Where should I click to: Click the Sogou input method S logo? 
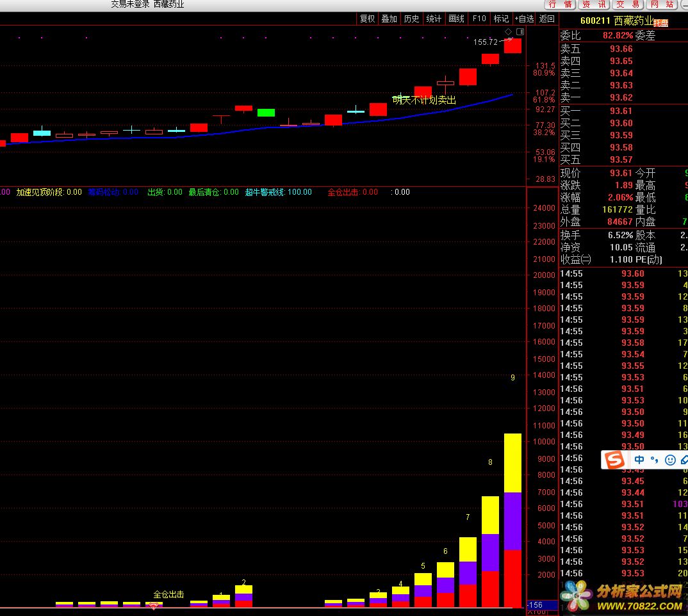point(614,459)
